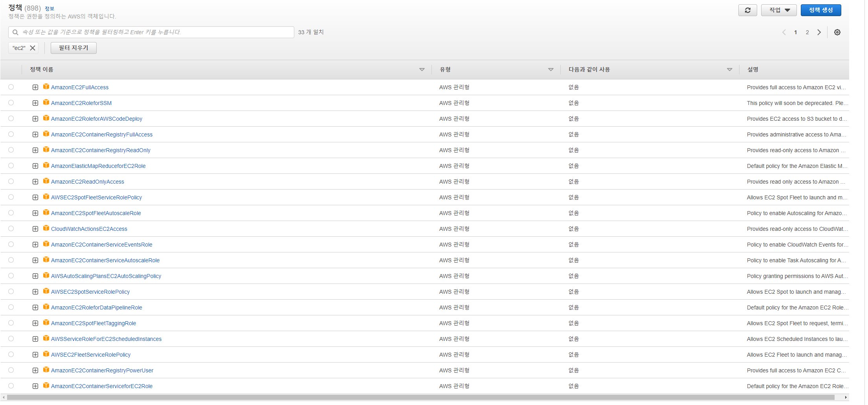Select the AmazonEC2RoleforSSM radio button
This screenshot has height=405, width=868.
(x=11, y=103)
